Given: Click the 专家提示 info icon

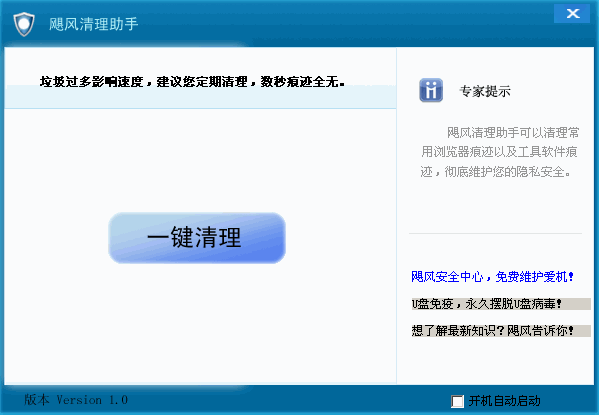Looking at the screenshot, I should click(x=431, y=91).
